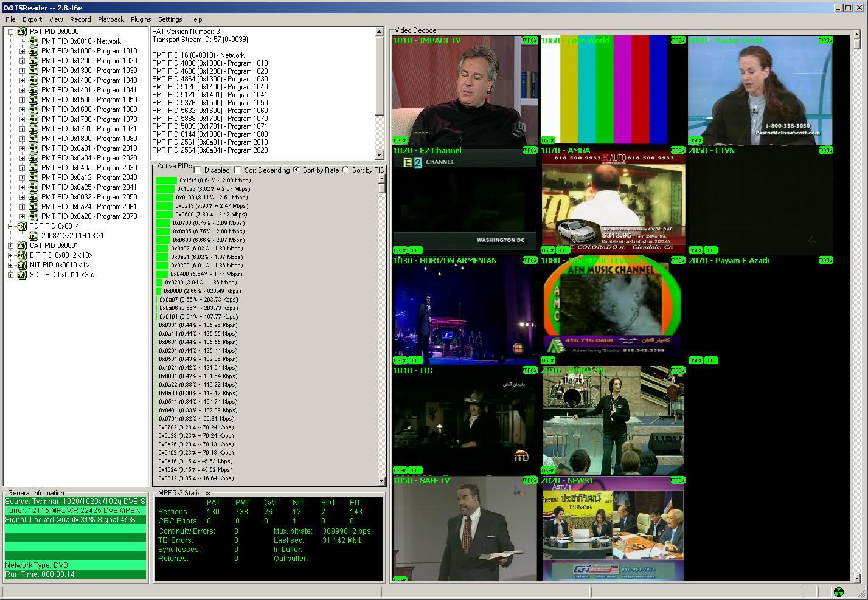The image size is (868, 600).
Task: Click the cc badge on 2070 Payam E Azadi
Action: click(710, 360)
